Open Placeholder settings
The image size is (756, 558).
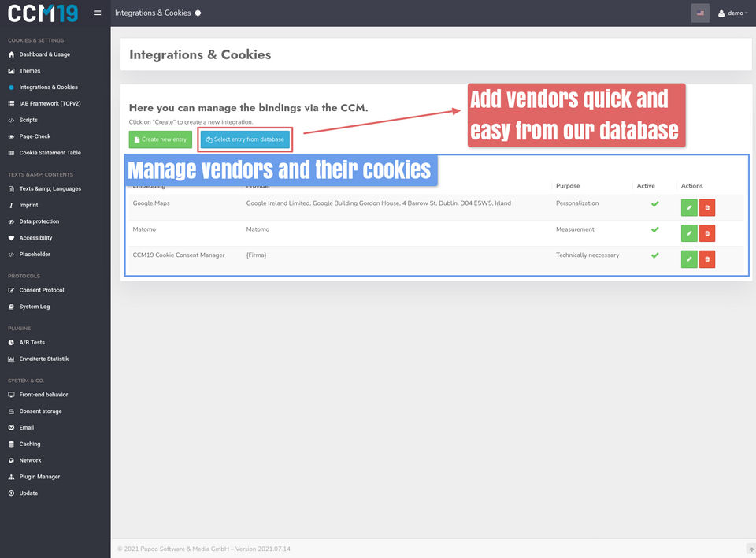[35, 255]
